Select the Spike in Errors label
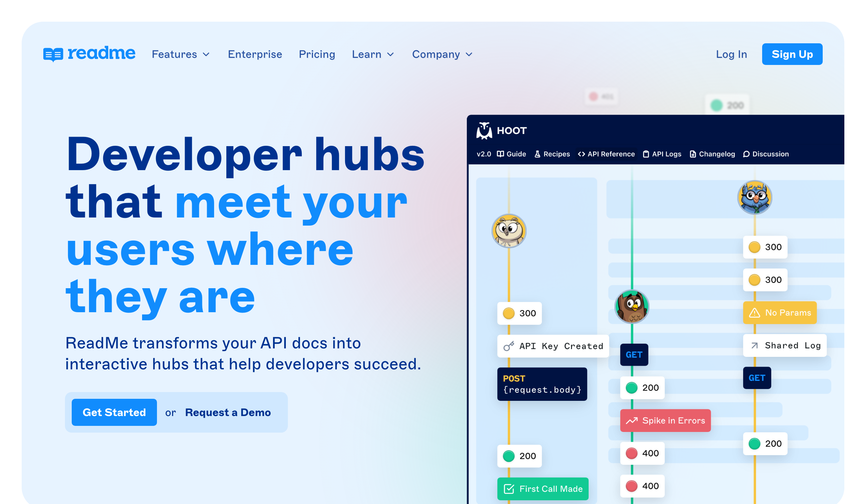Screen dimensions: 866x504 [674, 420]
